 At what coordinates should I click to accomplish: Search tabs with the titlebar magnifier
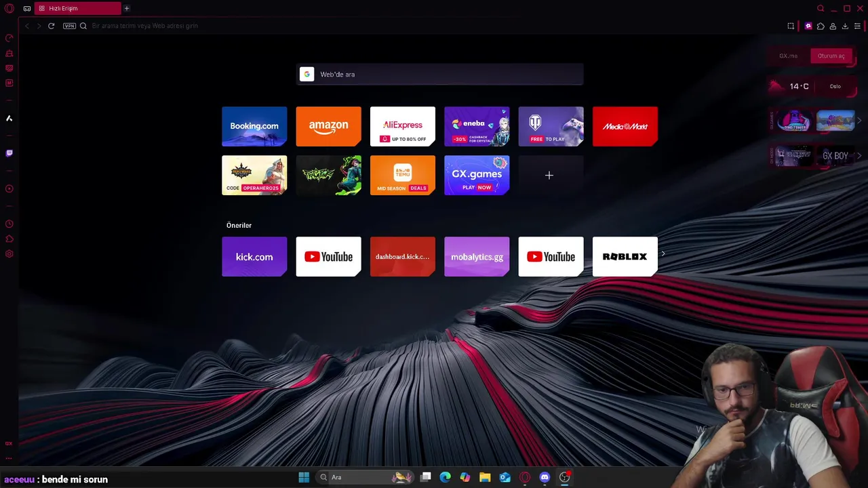pyautogui.click(x=821, y=8)
